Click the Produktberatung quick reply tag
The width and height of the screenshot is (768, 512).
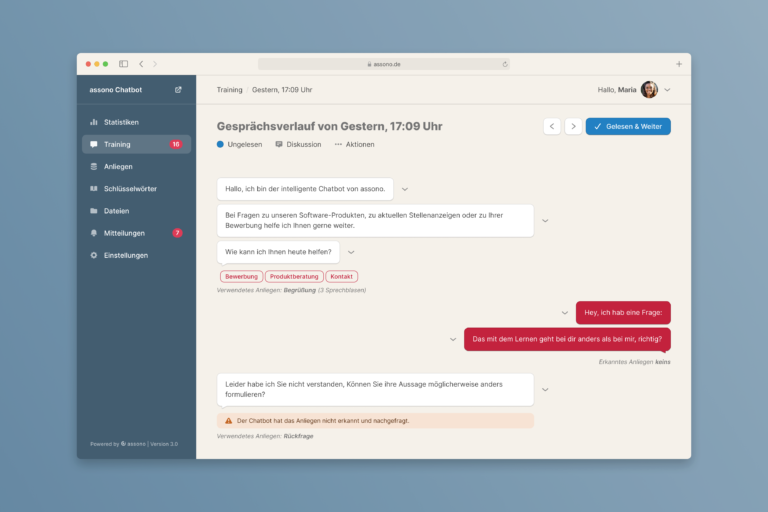click(x=294, y=276)
